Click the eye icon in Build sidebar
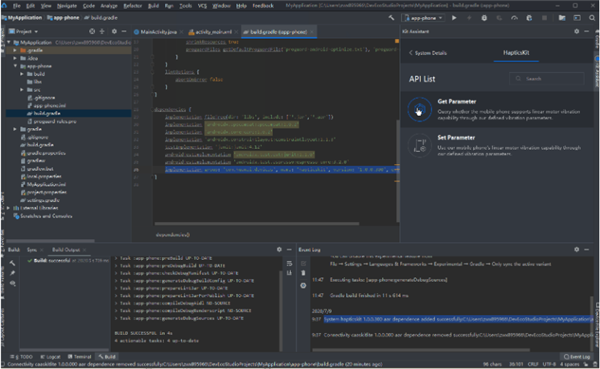The height and width of the screenshot is (369, 600). point(13,284)
